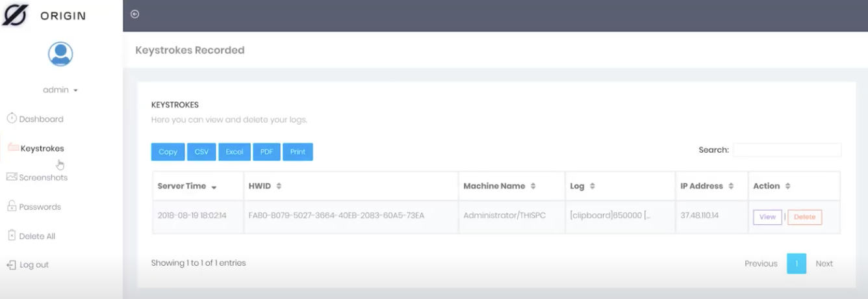Screen dimensions: 868x299
Task: View the recorded keystroke log
Action: (x=767, y=217)
